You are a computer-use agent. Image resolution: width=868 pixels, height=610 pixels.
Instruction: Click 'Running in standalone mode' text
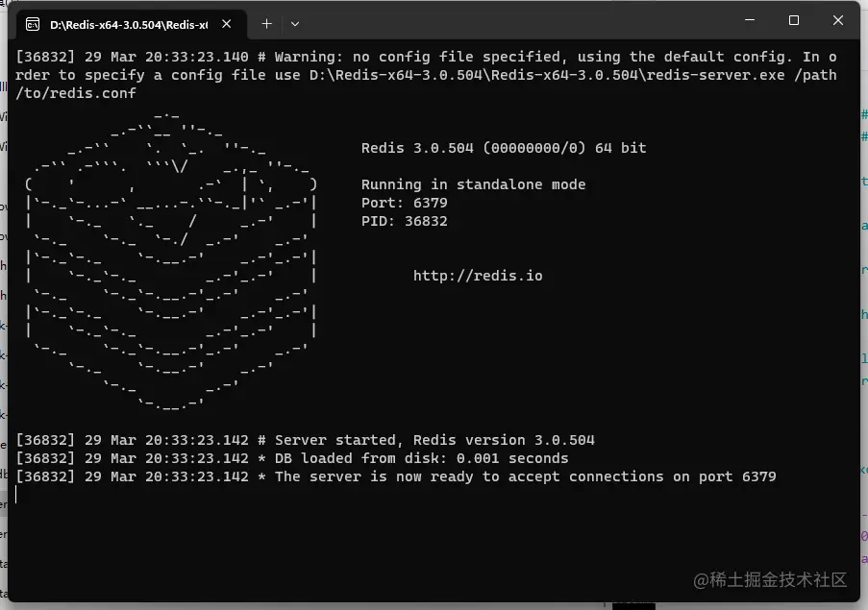click(473, 184)
